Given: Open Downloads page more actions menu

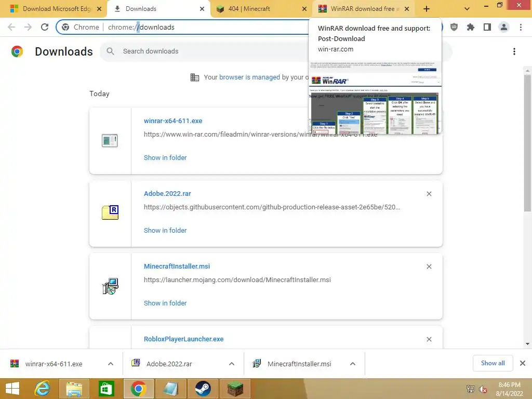Looking at the screenshot, I should (514, 51).
